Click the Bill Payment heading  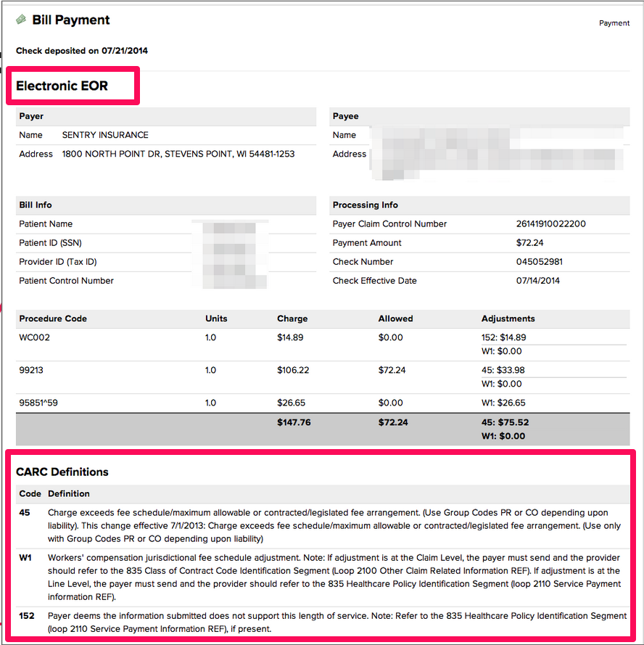pos(71,20)
